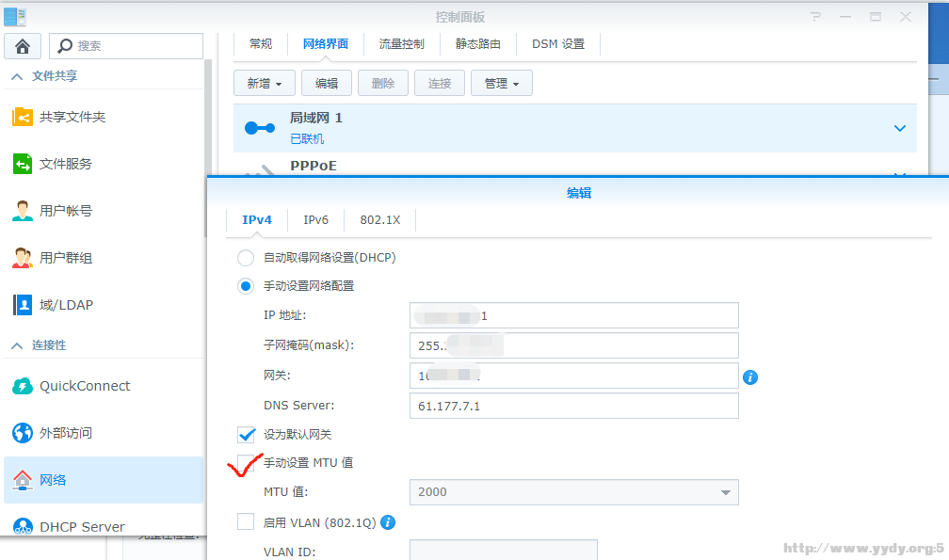Open the MTU value (MTU 值) dropdown
Screen dimensions: 949x560
tap(573, 492)
